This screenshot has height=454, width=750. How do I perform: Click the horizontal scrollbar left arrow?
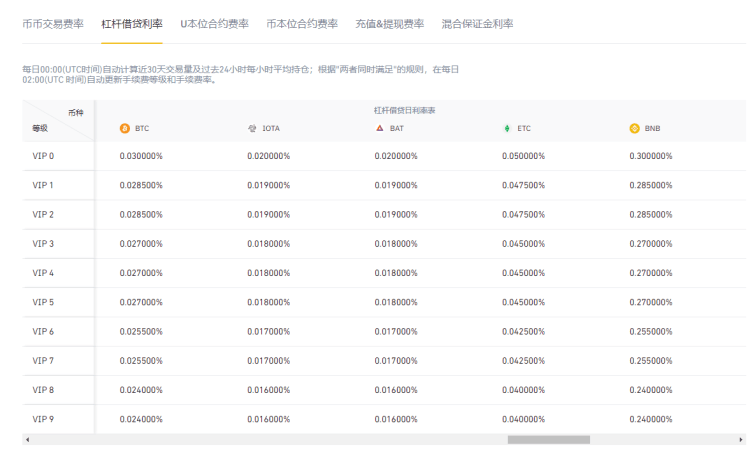click(x=27, y=439)
